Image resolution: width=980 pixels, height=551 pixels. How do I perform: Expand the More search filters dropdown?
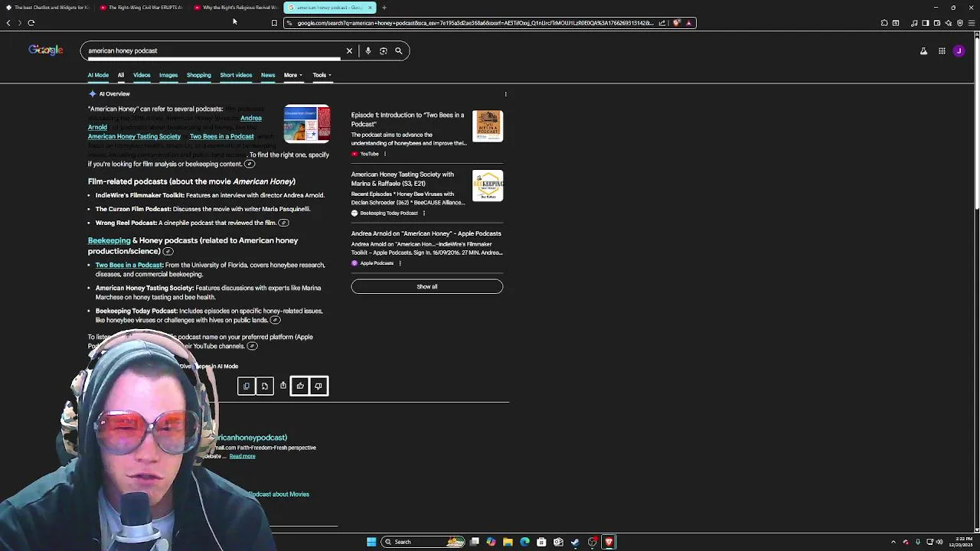292,75
